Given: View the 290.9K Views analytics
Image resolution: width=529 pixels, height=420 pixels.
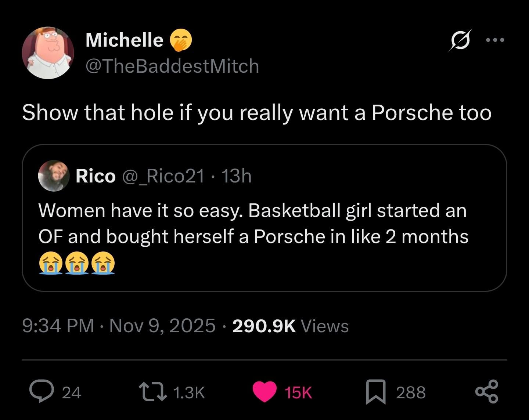Looking at the screenshot, I should tap(290, 326).
